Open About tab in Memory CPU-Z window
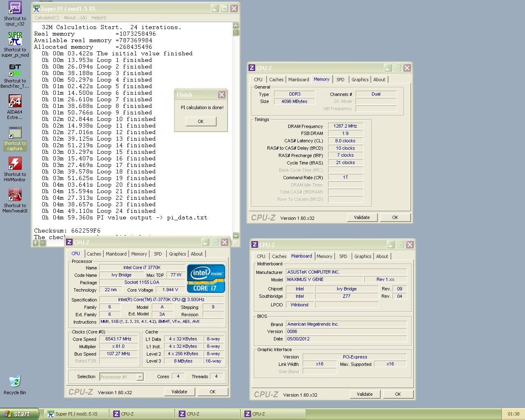Screen dimensions: 525x420 click(379, 80)
